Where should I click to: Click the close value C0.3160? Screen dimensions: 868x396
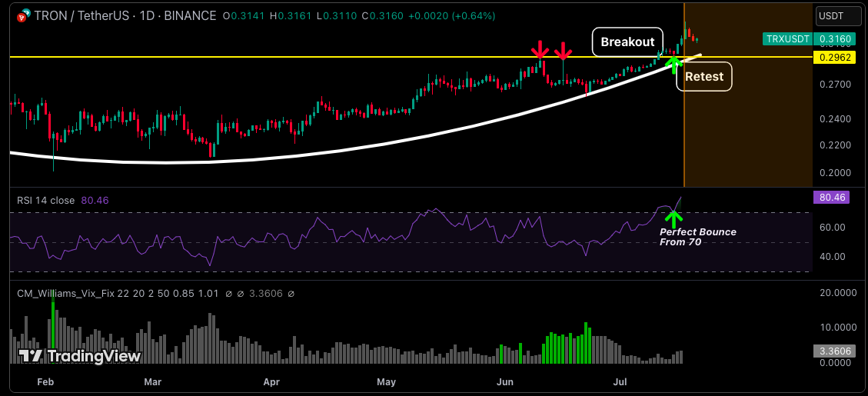point(381,16)
